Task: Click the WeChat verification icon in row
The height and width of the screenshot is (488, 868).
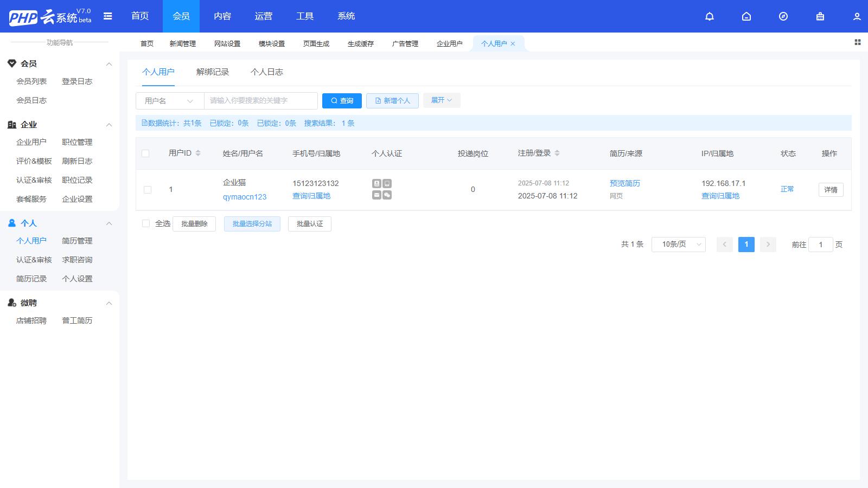Action: click(387, 195)
